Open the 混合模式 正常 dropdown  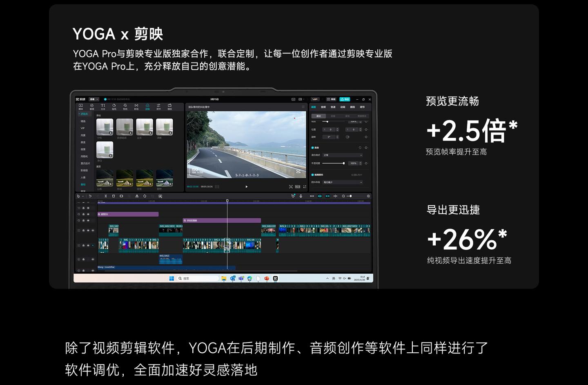[x=343, y=155]
